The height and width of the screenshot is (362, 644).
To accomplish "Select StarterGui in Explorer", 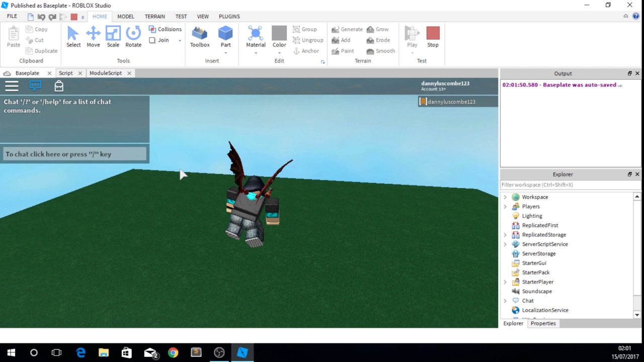I will 534,263.
